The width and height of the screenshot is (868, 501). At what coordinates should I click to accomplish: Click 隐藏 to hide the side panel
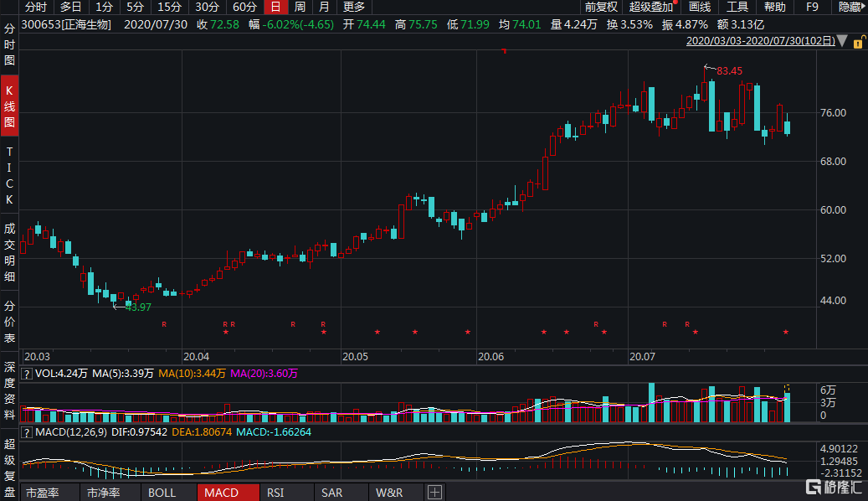coord(850,8)
